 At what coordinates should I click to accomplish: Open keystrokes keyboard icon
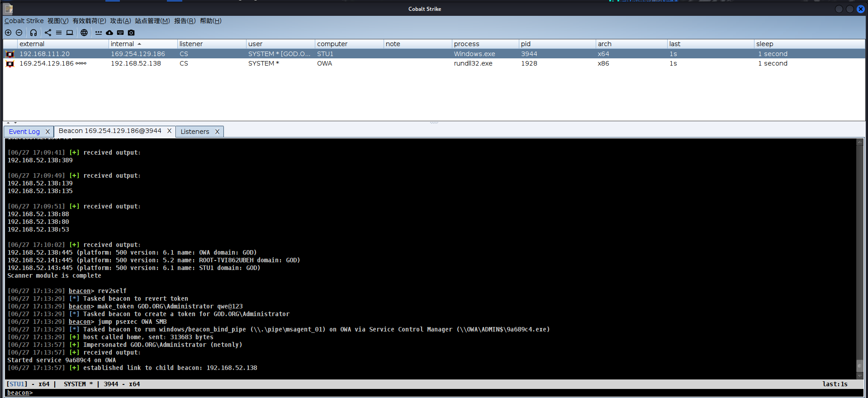click(x=120, y=33)
